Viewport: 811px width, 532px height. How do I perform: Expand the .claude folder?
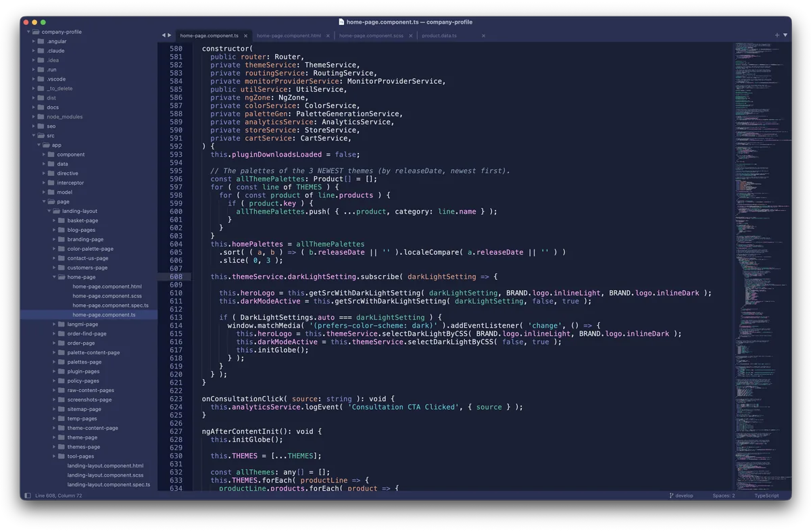pyautogui.click(x=34, y=51)
